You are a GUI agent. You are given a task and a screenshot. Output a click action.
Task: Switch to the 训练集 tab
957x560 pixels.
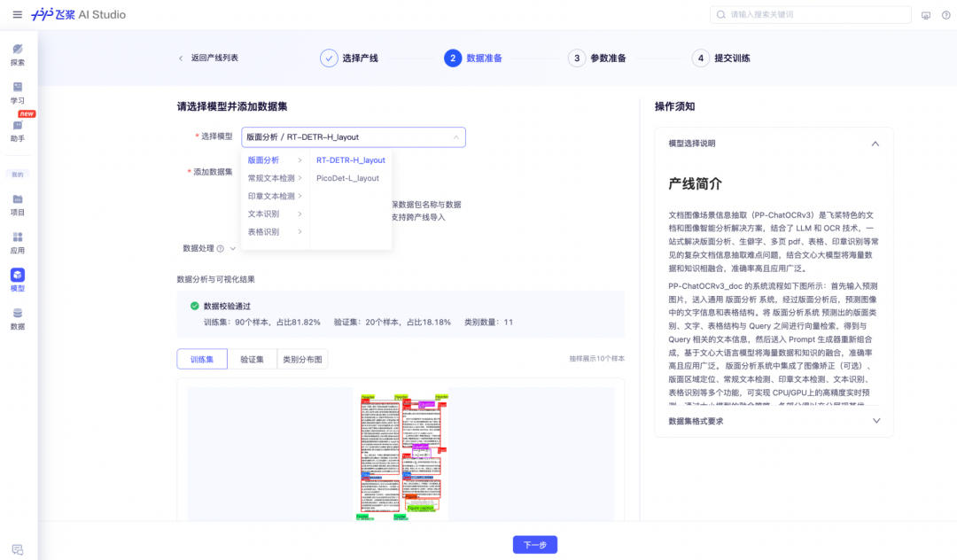202,359
